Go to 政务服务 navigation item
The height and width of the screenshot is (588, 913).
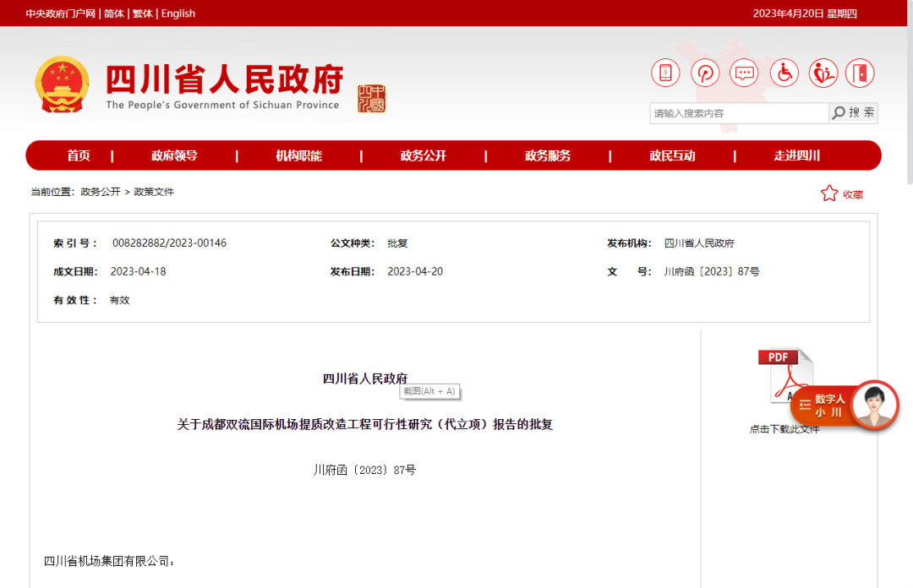[x=548, y=155]
